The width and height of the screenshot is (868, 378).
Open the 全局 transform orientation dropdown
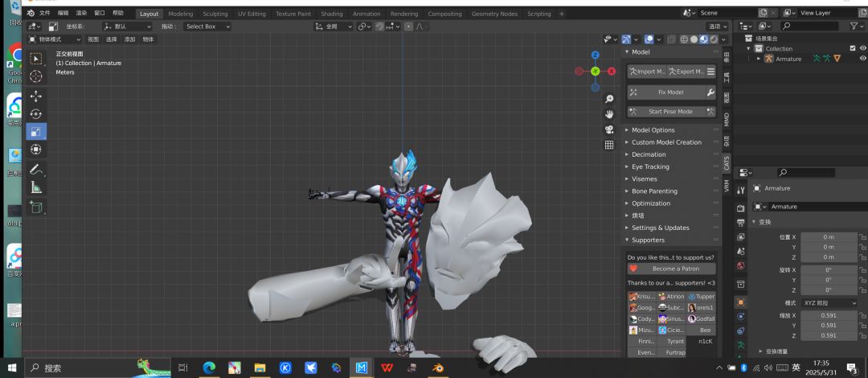[334, 26]
